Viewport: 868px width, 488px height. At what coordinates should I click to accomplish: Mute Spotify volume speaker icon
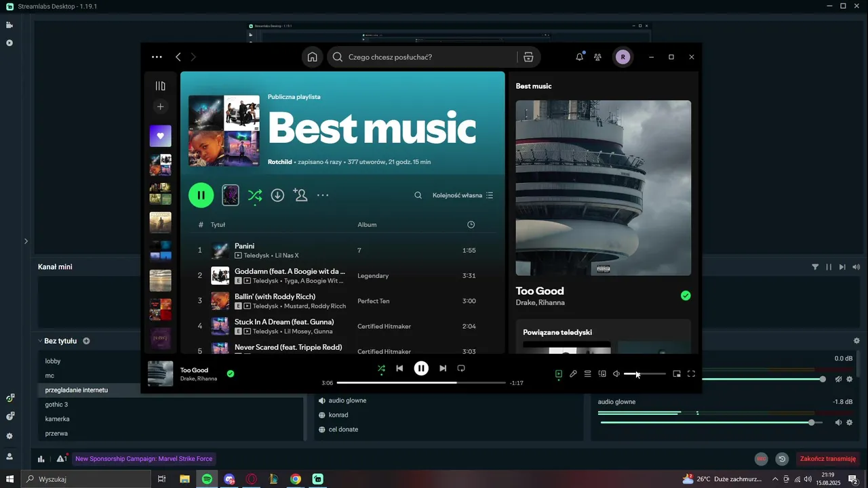(616, 373)
